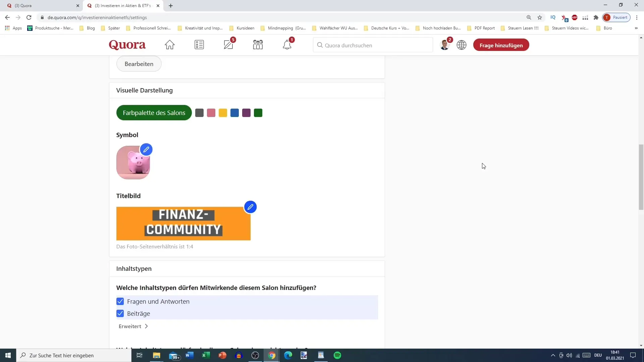
Task: Select the Investieren in Aktien & ETF's tab
Action: (x=123, y=6)
